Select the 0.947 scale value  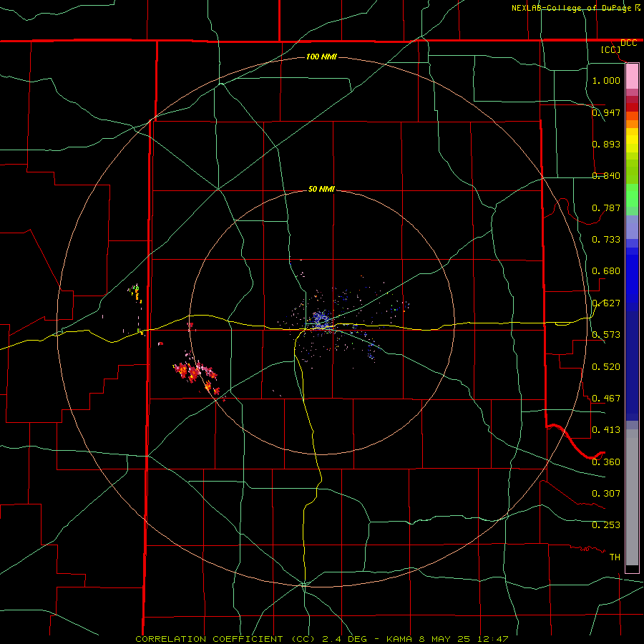[606, 112]
